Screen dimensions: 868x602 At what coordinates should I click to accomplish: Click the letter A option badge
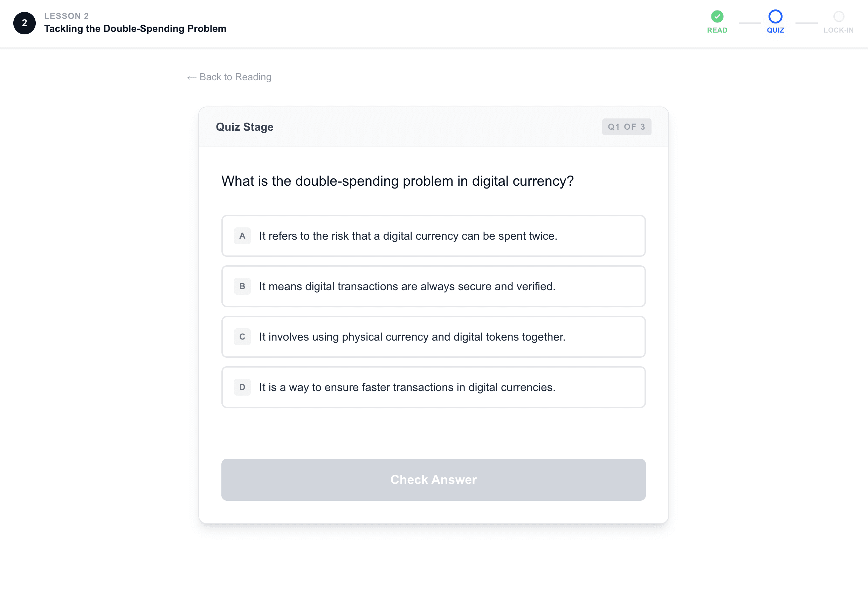coord(242,236)
